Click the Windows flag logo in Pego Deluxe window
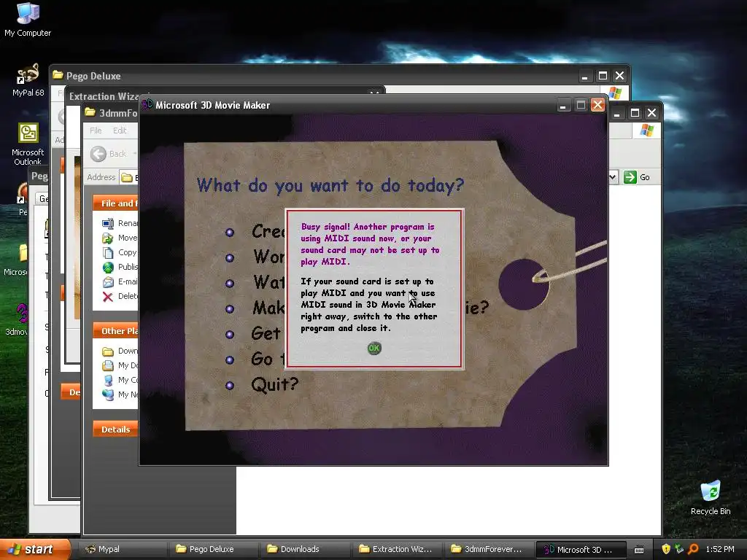Viewport: 747px width, 560px height. [x=615, y=93]
